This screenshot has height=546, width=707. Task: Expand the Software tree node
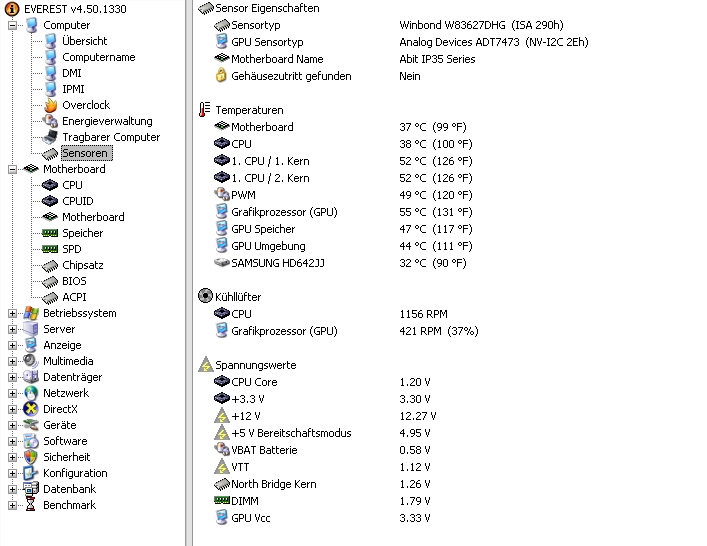click(13, 441)
